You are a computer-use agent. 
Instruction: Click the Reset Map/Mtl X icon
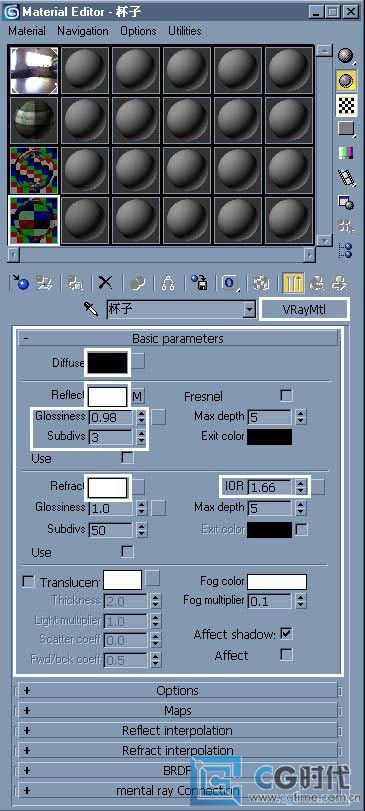[106, 282]
